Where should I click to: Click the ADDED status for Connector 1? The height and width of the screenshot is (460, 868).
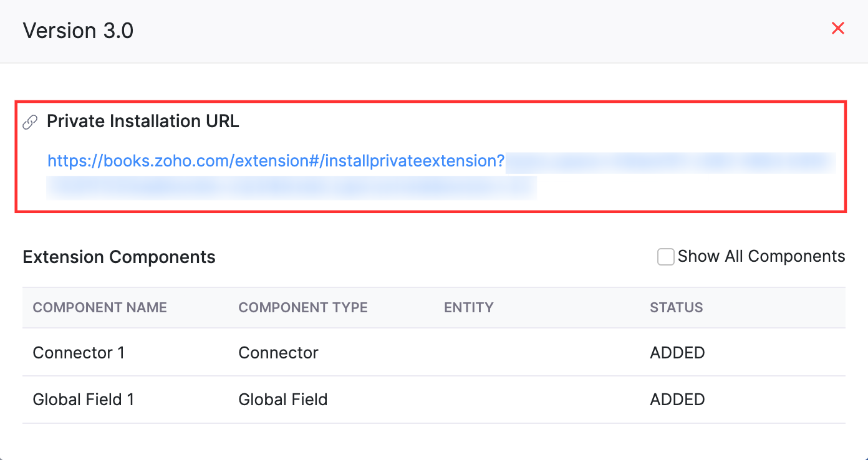[677, 353]
